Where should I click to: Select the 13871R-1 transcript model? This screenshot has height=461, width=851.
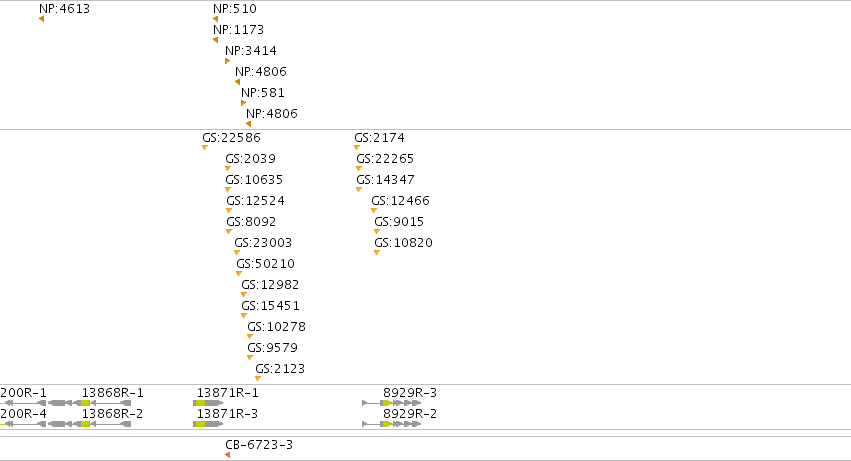(208, 403)
